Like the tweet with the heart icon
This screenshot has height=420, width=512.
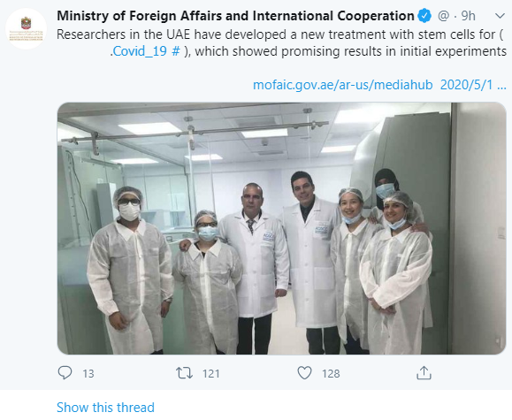pos(304,373)
